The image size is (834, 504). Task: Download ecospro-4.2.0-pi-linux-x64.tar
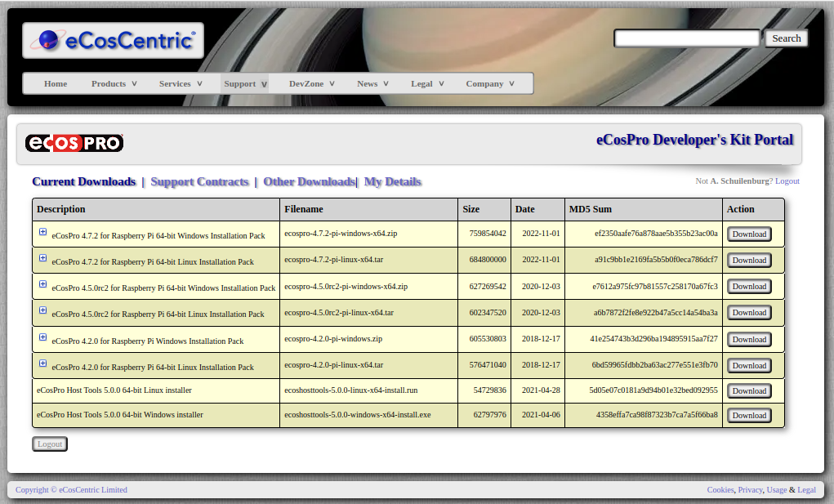pos(749,365)
